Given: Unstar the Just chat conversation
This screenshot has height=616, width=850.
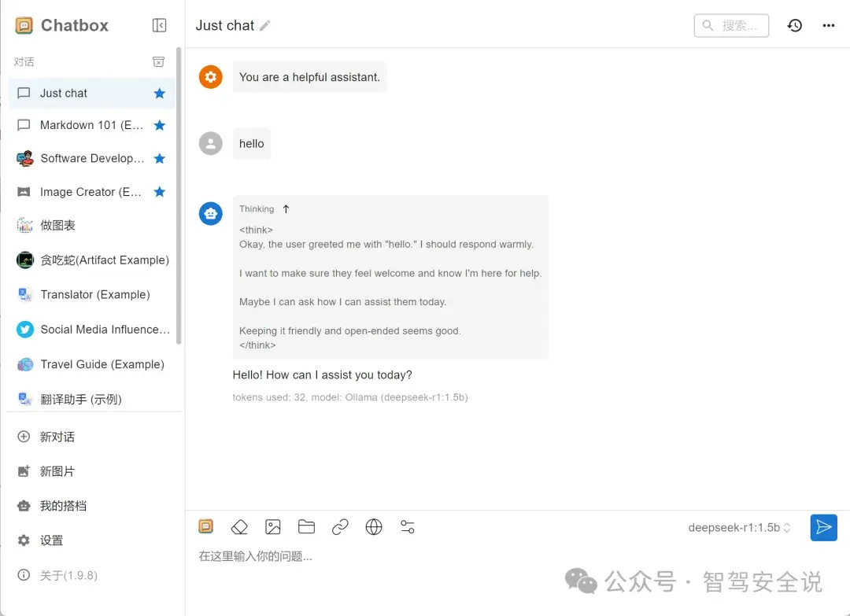Looking at the screenshot, I should (x=158, y=93).
